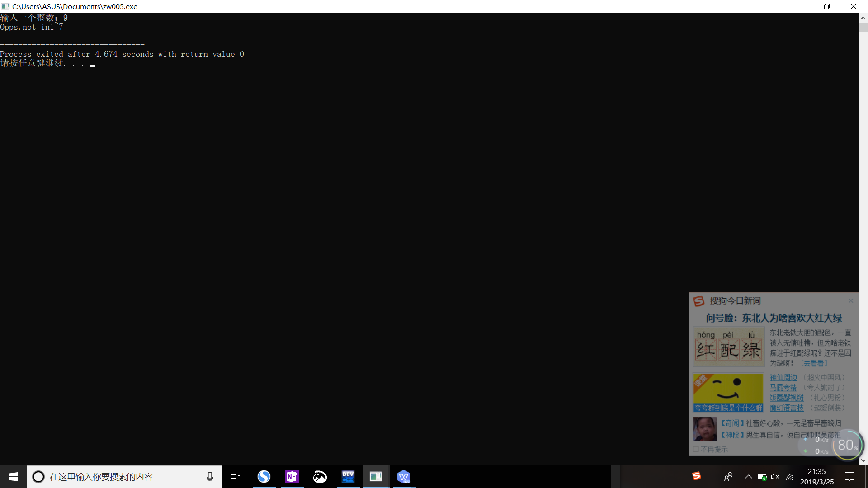Open the Task View button
The height and width of the screenshot is (488, 868).
(235, 477)
